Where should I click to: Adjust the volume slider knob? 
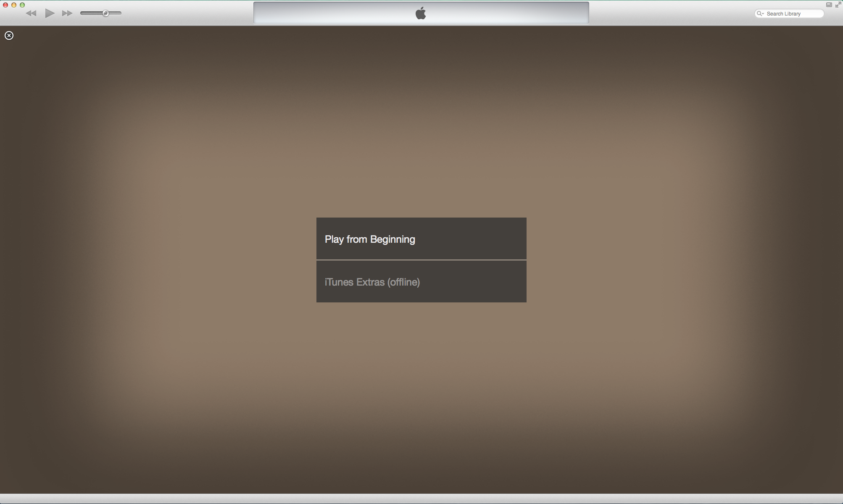(106, 13)
